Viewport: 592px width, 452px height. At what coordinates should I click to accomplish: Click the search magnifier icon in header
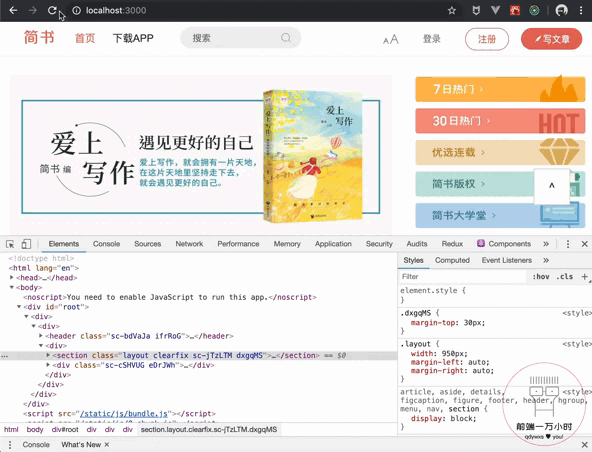click(x=286, y=38)
